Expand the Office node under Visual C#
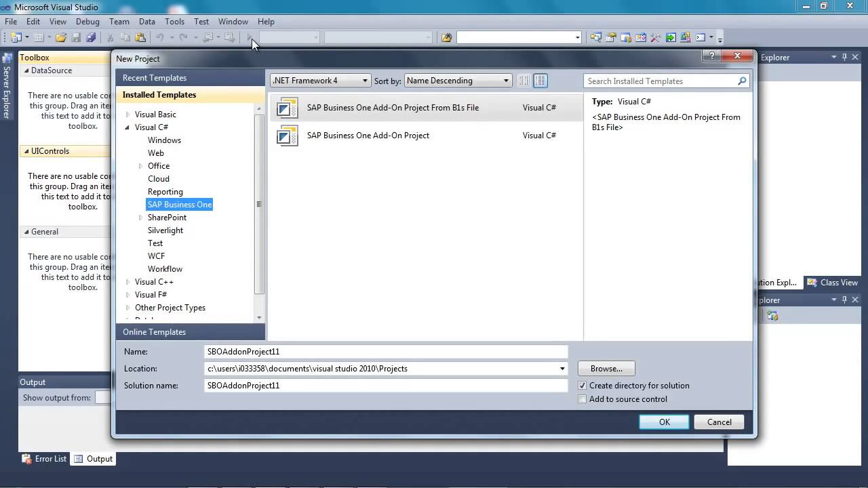 click(140, 166)
